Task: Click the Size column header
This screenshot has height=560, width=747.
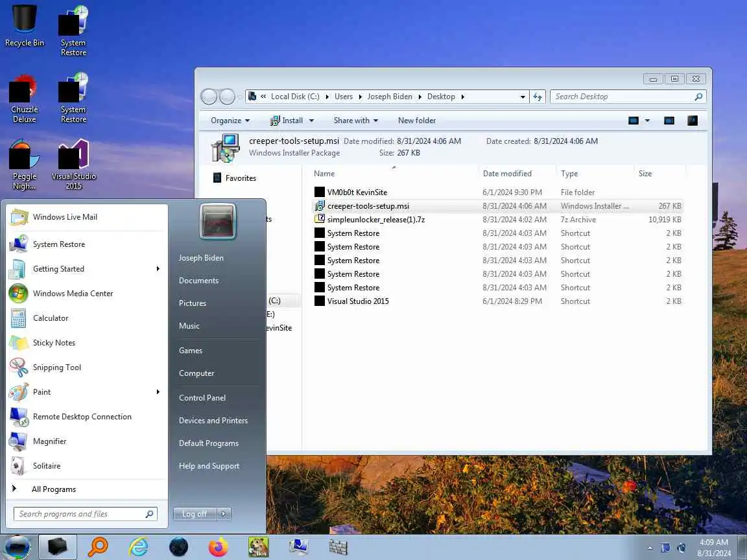Action: [645, 174]
